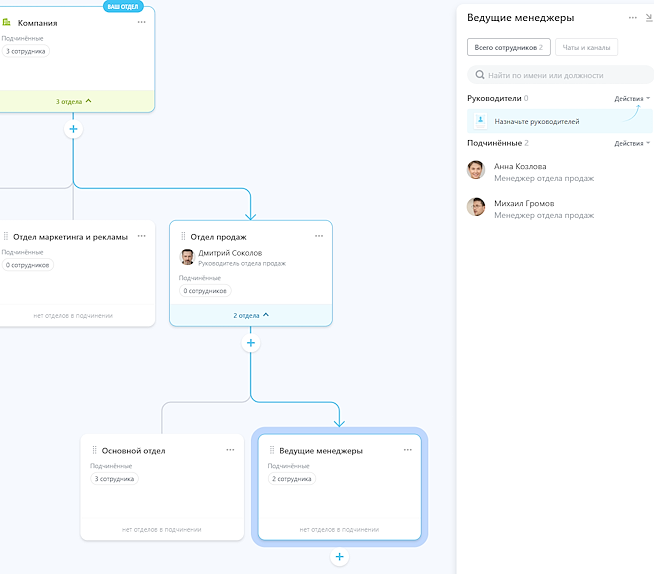Click the search magnifier icon in panel
The image size is (654, 574).
pyautogui.click(x=480, y=75)
